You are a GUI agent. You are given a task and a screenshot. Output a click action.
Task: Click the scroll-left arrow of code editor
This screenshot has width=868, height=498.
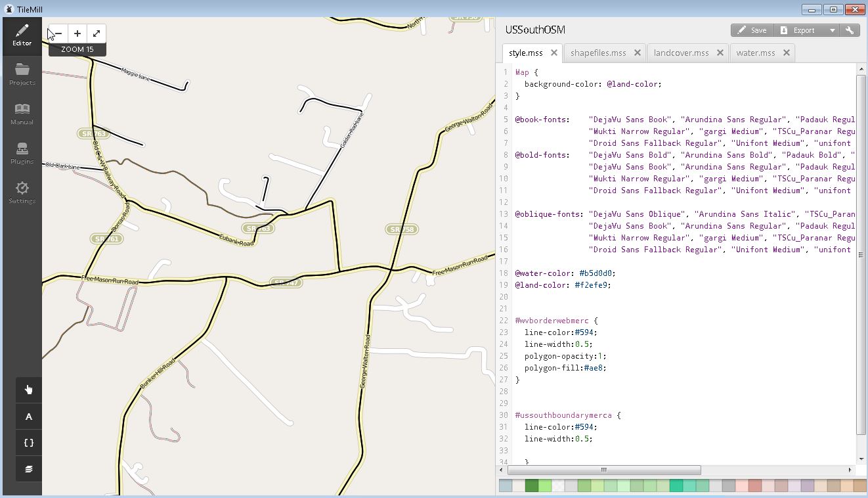(502, 470)
